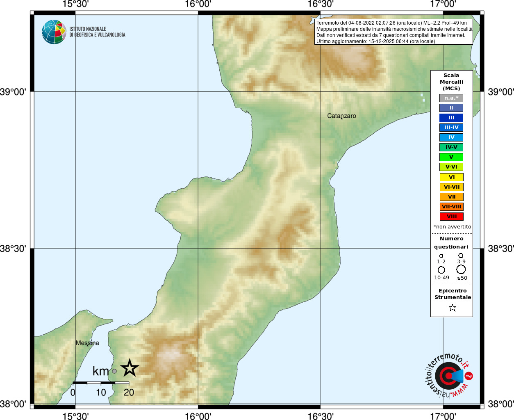Click the Messina city label
The image size is (514, 420).
coord(87,343)
